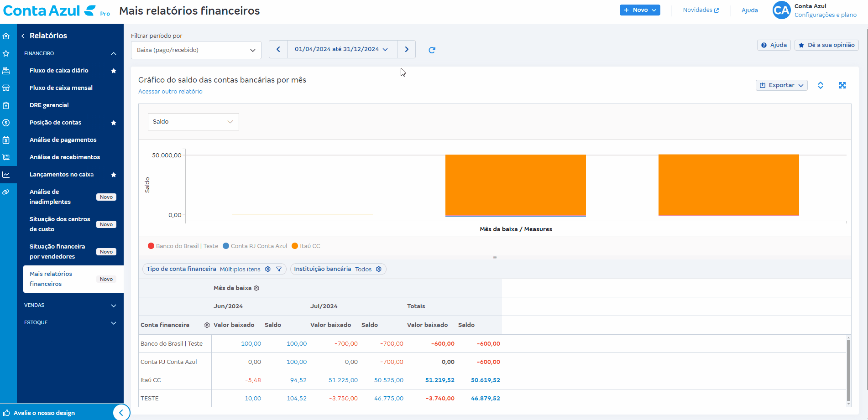868x420 pixels.
Task: Click the table vertical scrollbar
Action: [x=848, y=371]
